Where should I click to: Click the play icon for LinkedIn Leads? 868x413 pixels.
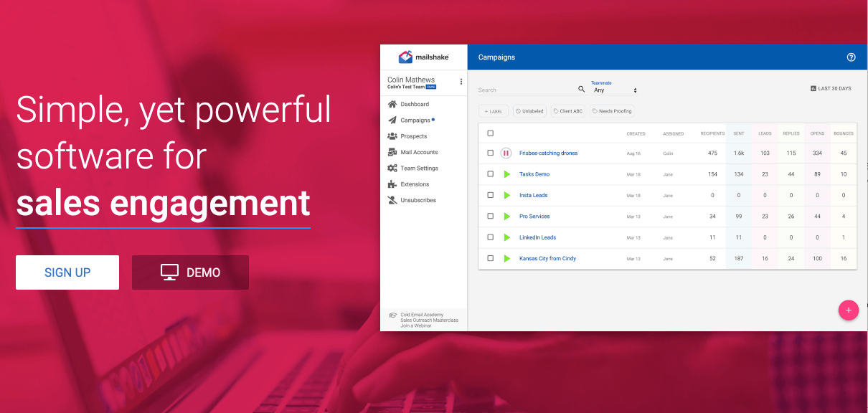506,237
